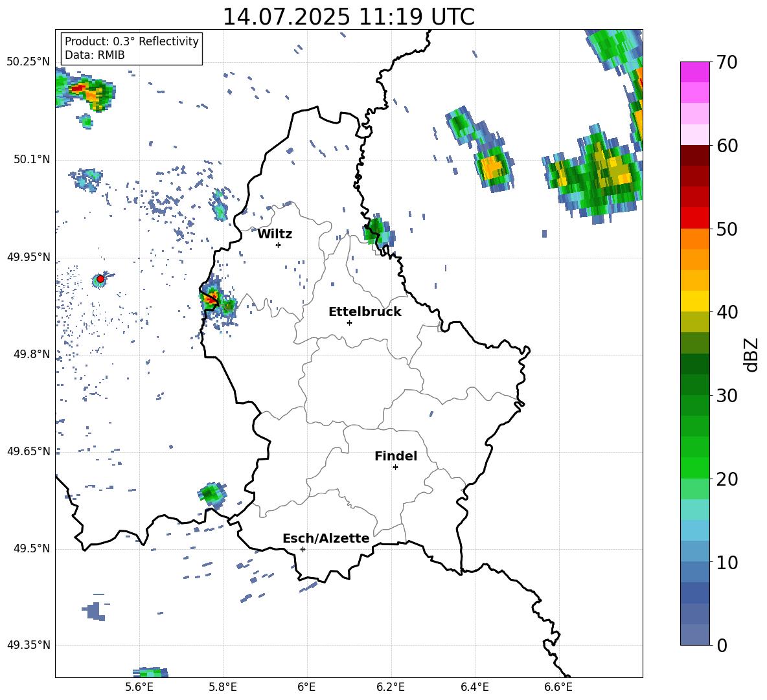Click the 49.5°N latitude label

pyautogui.click(x=32, y=549)
